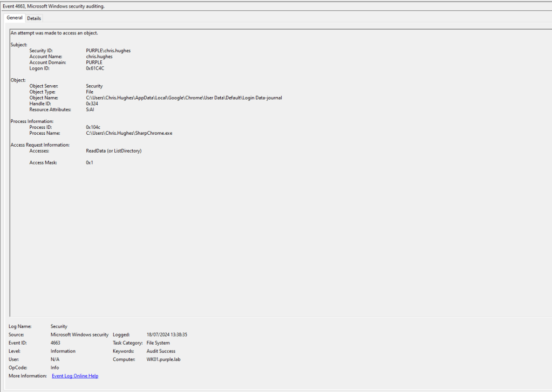The image size is (552, 392).
Task: Click the Event ID value 4663
Action: pos(56,343)
